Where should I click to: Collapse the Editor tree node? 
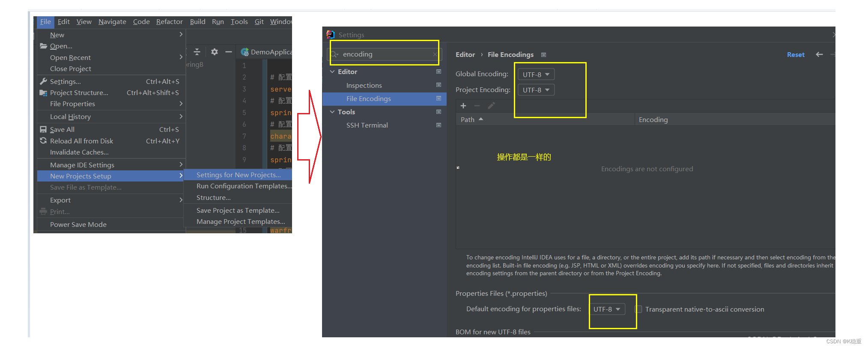click(332, 72)
